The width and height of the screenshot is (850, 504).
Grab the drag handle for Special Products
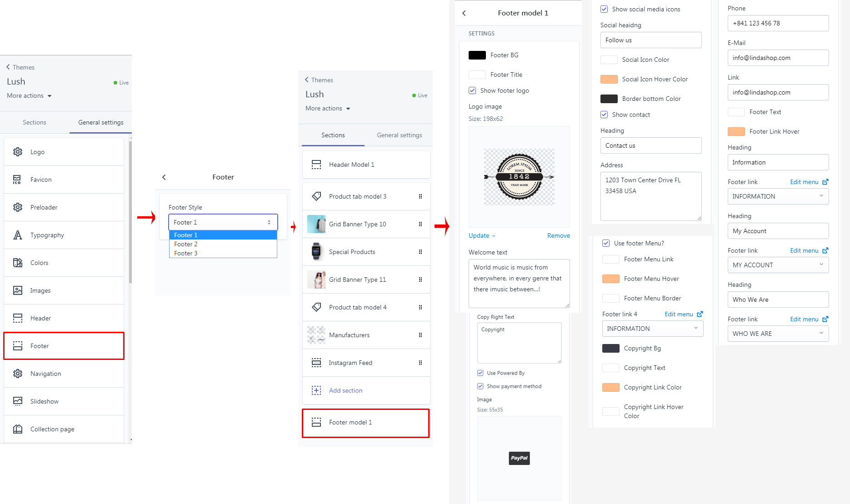420,252
